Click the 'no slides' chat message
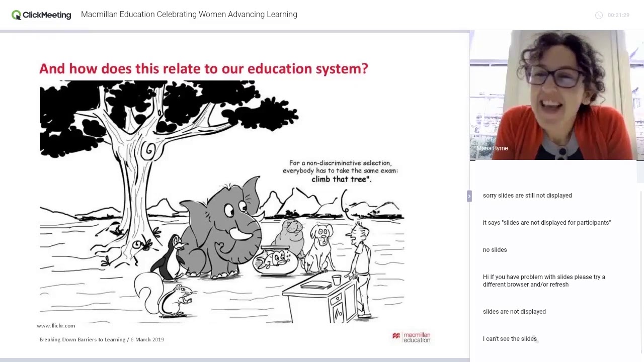Screen dimensions: 644x362 click(495, 250)
